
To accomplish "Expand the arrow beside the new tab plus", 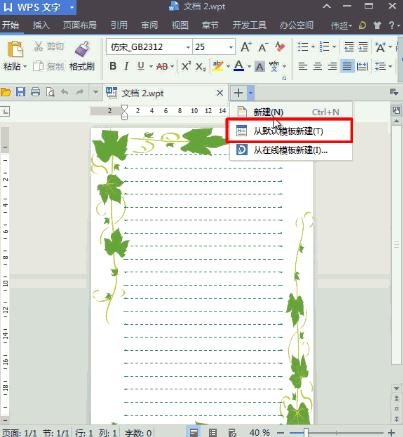I will (x=251, y=93).
